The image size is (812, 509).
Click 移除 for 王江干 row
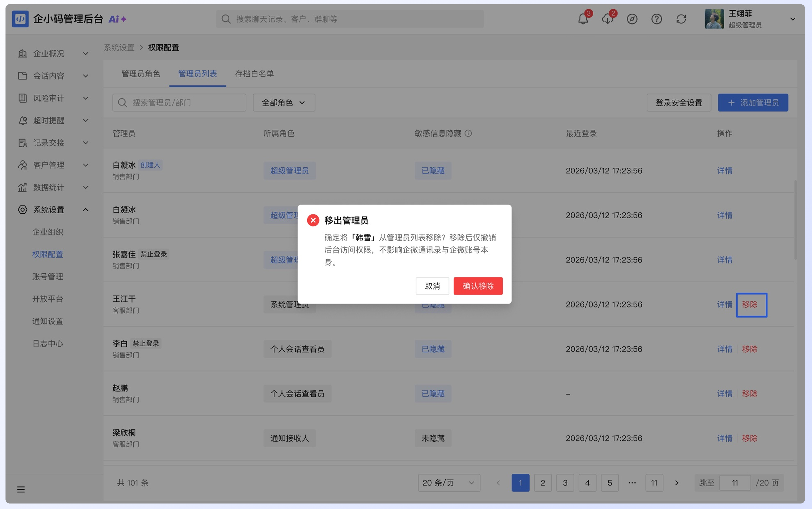point(750,305)
